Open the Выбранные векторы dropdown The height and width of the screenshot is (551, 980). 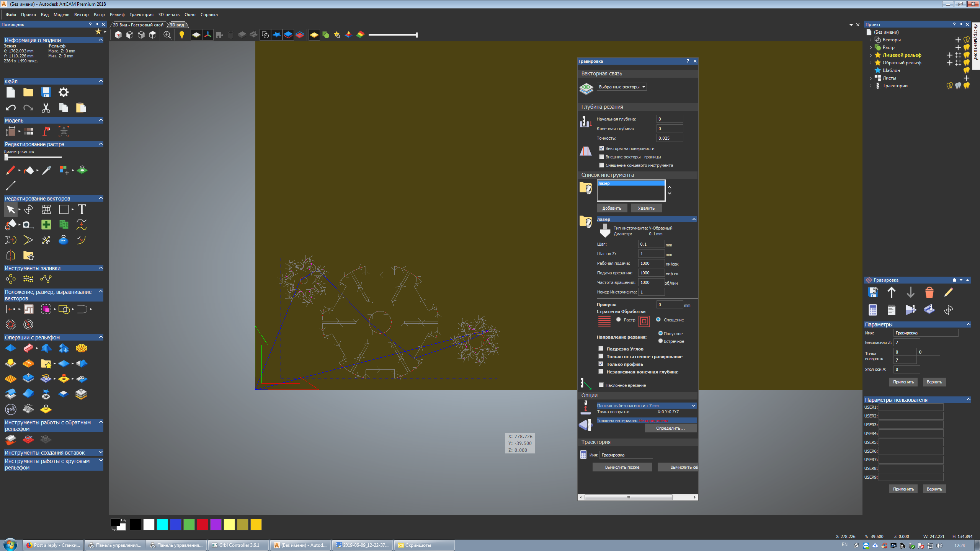(622, 87)
